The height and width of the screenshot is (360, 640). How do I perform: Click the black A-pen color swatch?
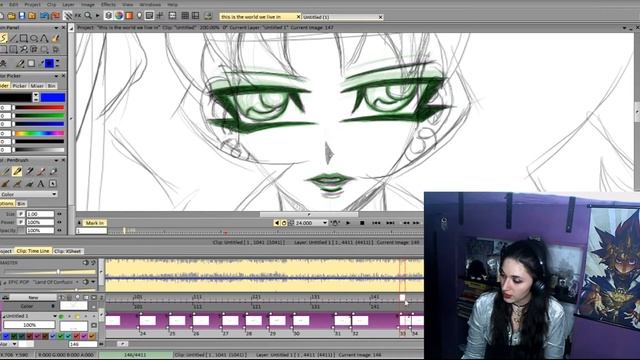16,97
